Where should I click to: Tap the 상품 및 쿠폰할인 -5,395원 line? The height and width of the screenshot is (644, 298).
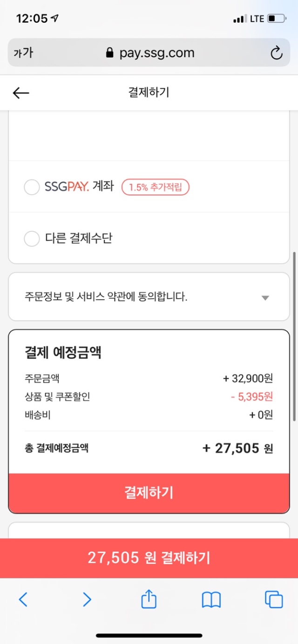click(149, 397)
